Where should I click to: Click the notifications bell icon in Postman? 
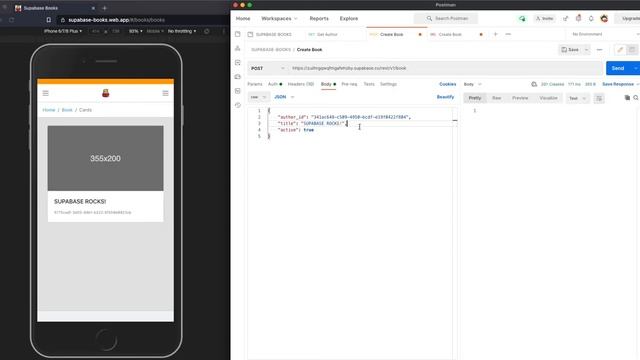click(x=591, y=18)
